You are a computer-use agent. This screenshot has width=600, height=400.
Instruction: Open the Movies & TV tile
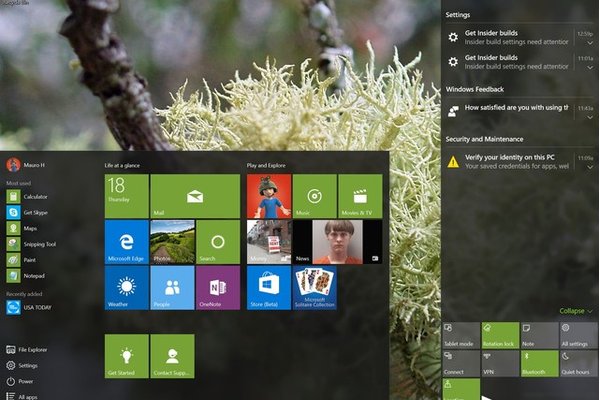coord(360,196)
